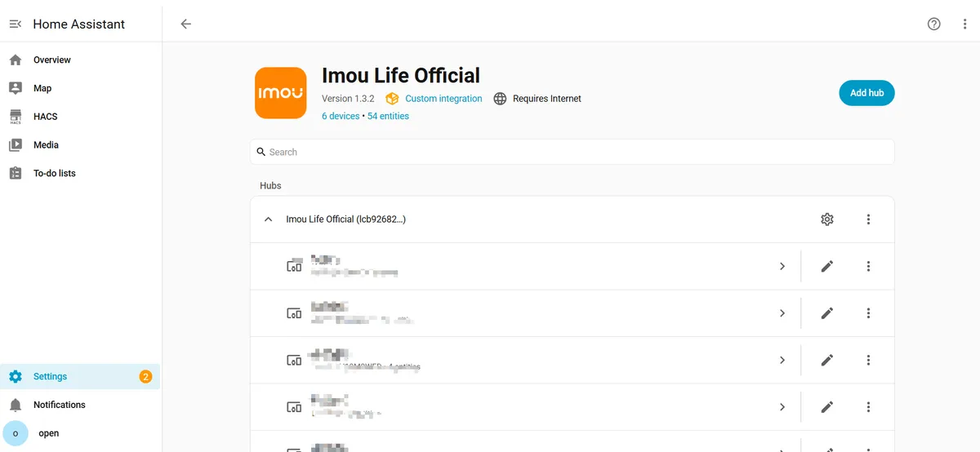Collapse the Imou Life Official hub entry
The image size is (980, 452).
[269, 219]
